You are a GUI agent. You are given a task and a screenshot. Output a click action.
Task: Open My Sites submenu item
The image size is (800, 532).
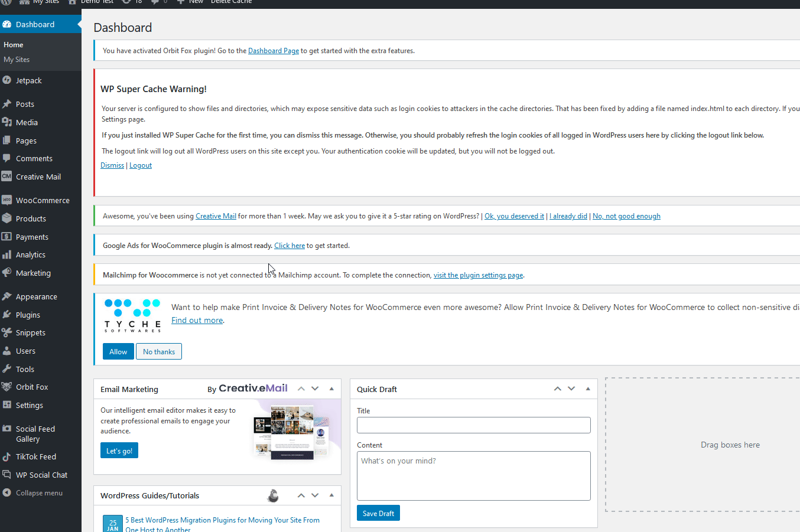click(x=17, y=60)
